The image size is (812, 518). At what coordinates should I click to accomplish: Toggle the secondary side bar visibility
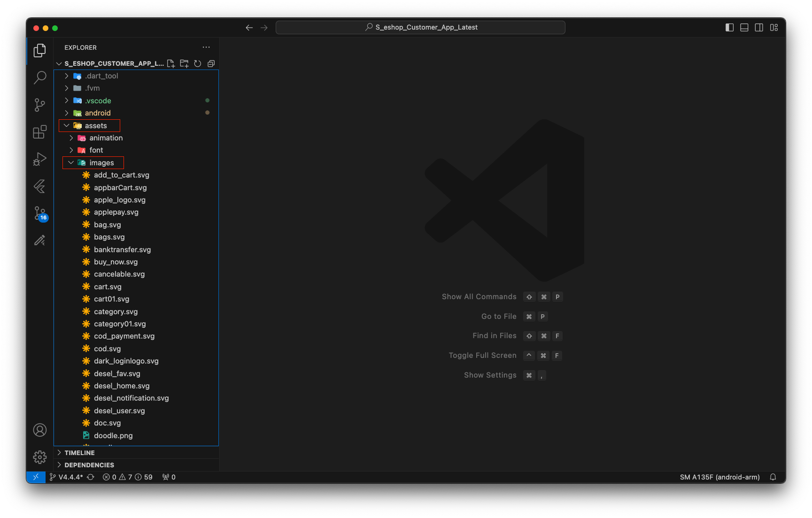pyautogui.click(x=759, y=28)
